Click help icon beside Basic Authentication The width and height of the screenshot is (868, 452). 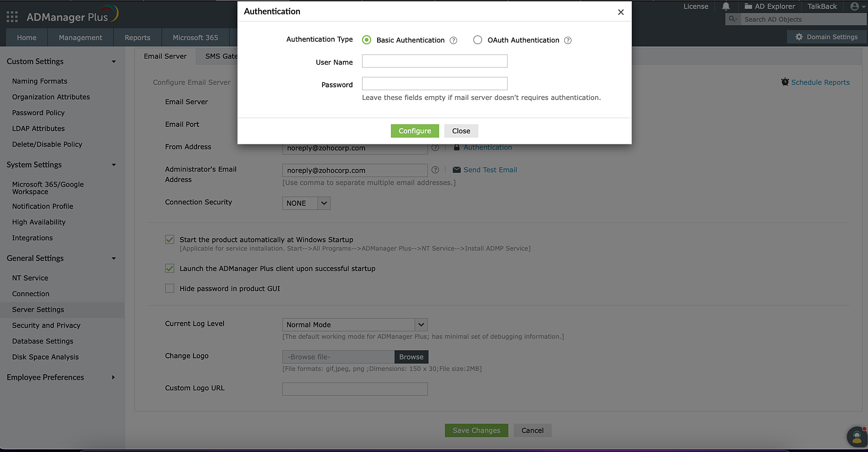tap(454, 40)
